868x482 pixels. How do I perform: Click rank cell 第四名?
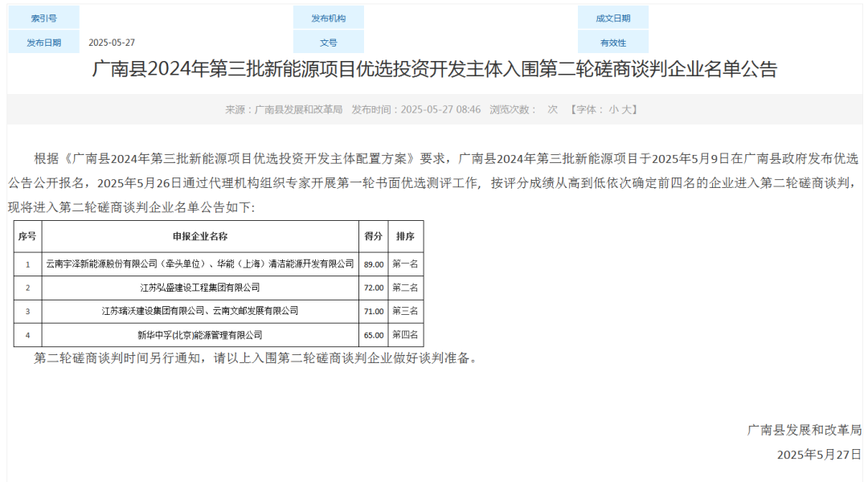coord(405,335)
